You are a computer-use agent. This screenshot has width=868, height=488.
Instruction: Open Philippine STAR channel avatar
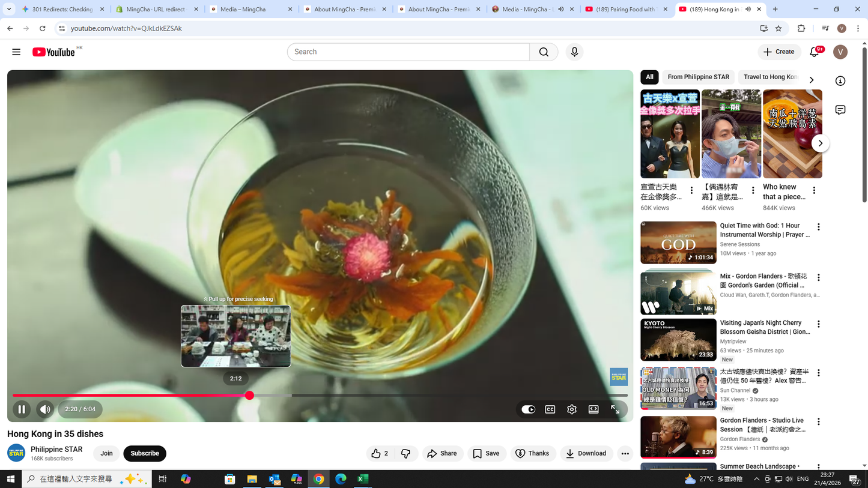[x=16, y=453]
